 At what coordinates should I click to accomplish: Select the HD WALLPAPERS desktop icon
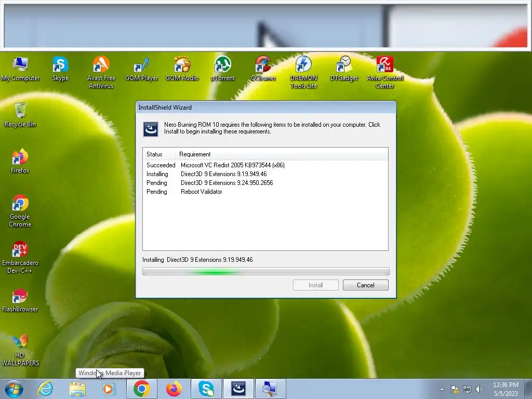pos(20,350)
